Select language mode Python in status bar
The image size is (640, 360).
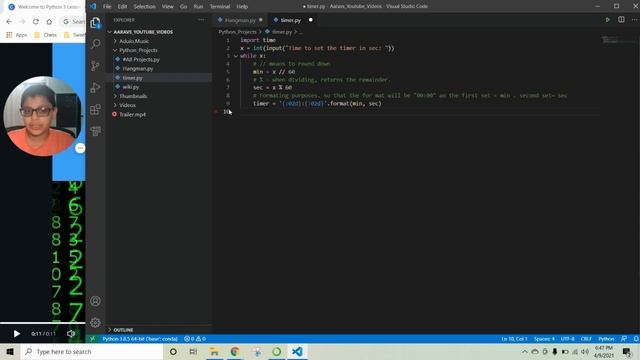coord(606,339)
